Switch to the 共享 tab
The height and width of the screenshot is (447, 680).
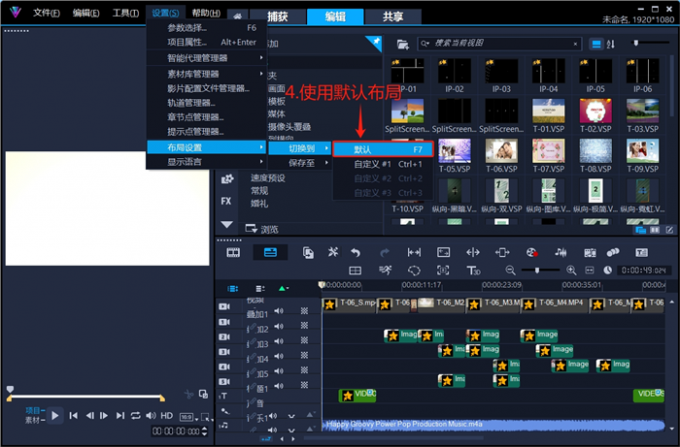click(x=393, y=16)
